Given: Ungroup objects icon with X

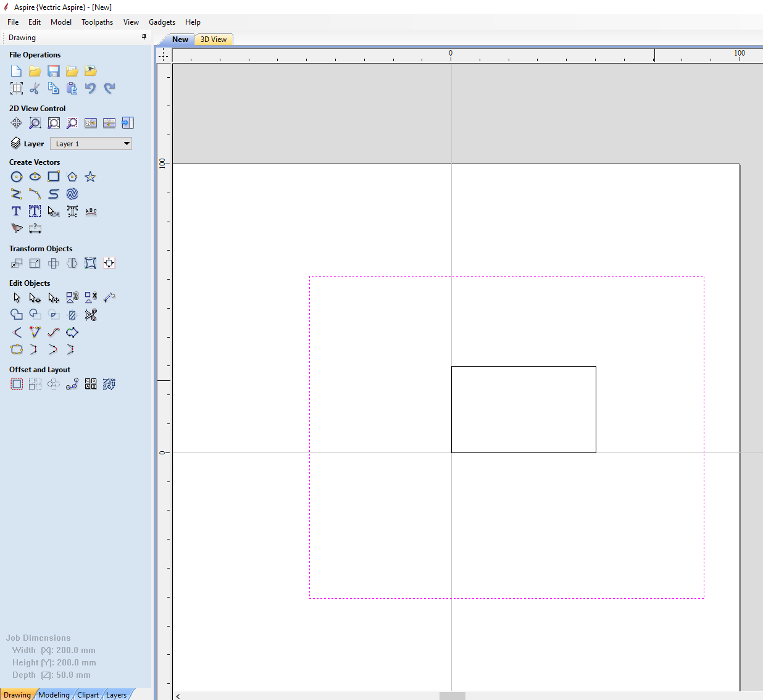Looking at the screenshot, I should pyautogui.click(x=91, y=298).
